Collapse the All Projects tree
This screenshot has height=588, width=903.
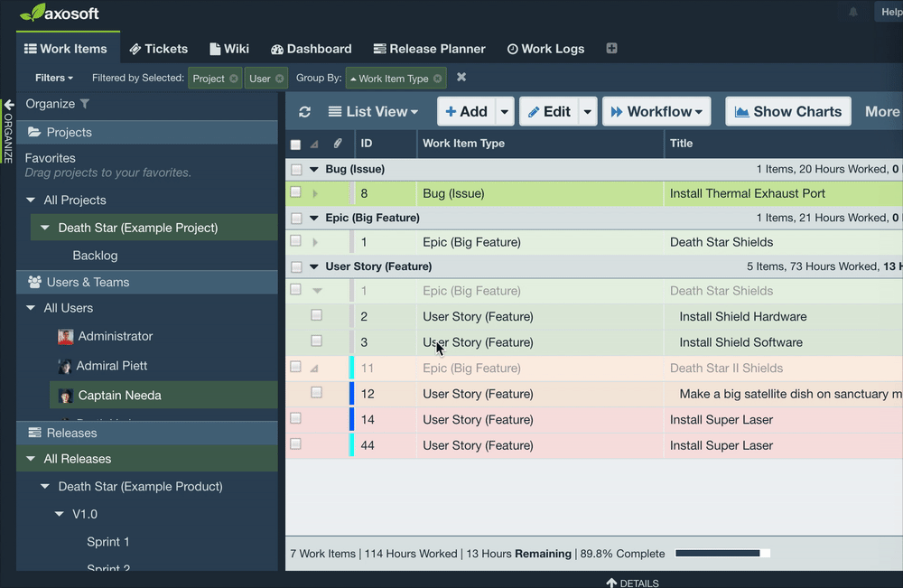31,201
